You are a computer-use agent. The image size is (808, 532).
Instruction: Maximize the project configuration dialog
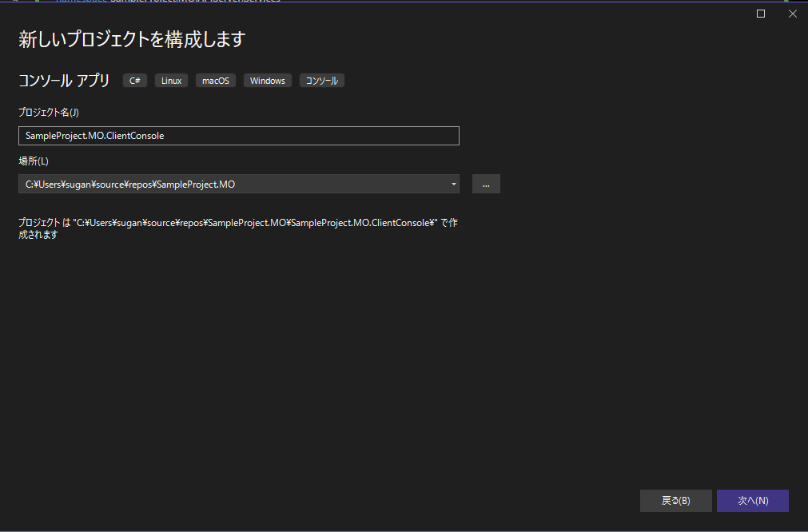[760, 14]
